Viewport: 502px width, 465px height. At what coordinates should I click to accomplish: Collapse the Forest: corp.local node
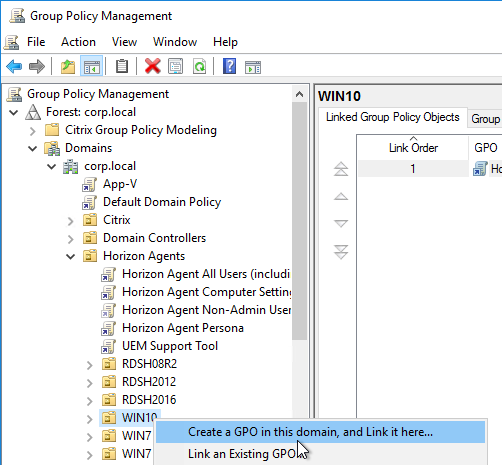pos(14,112)
